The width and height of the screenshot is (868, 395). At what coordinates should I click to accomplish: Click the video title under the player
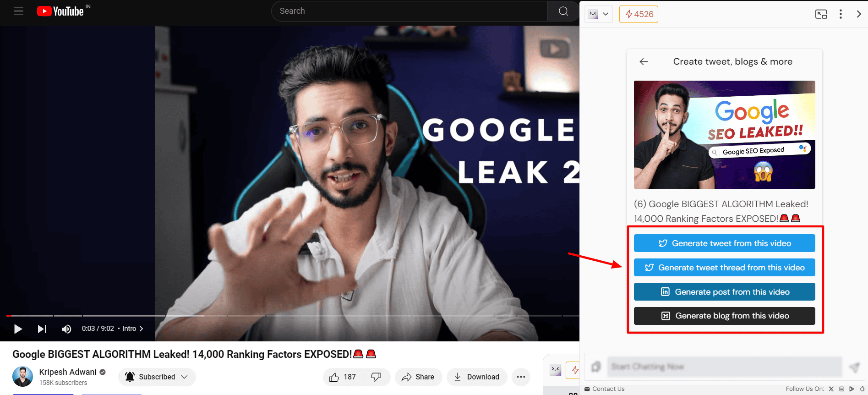[194, 354]
